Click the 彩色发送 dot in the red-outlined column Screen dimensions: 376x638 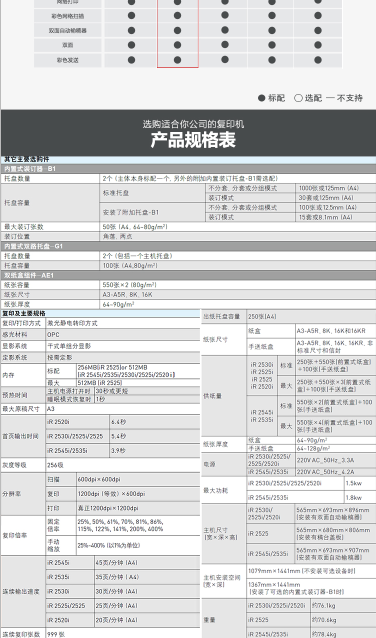coord(177,60)
